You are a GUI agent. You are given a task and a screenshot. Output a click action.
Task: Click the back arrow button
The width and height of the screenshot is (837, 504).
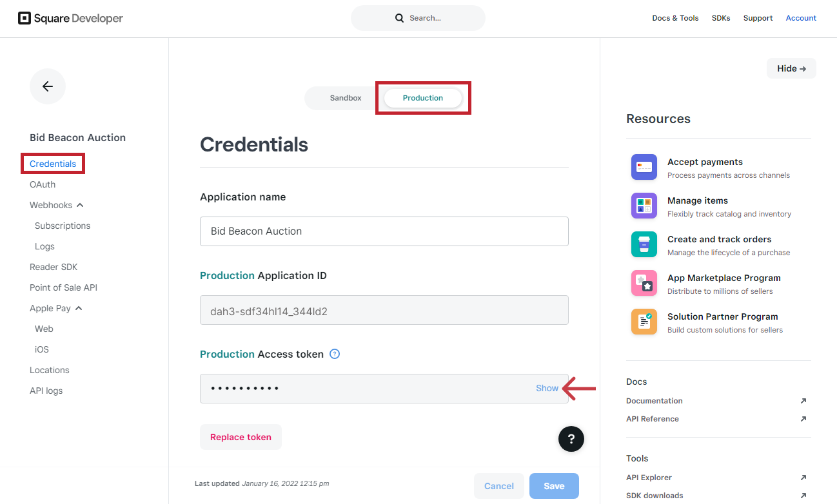click(x=48, y=86)
